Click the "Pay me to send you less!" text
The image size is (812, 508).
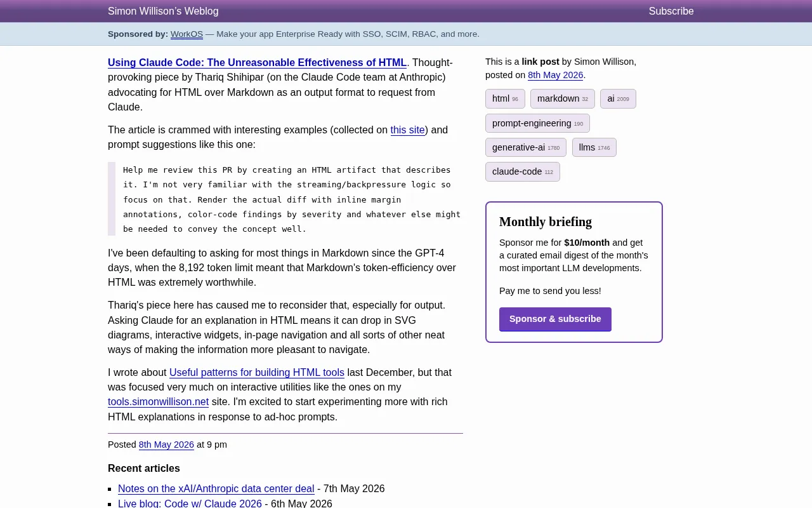tap(550, 291)
